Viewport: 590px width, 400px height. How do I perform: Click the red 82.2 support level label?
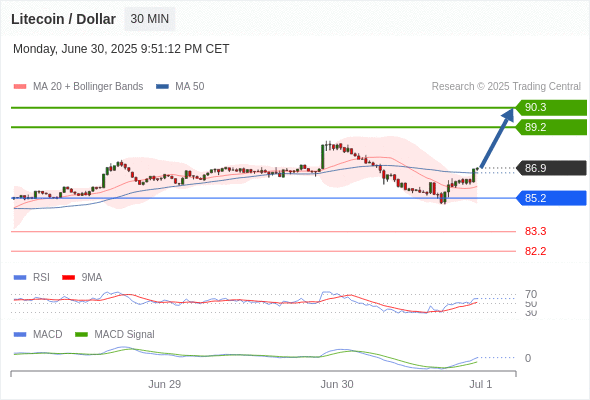(535, 251)
